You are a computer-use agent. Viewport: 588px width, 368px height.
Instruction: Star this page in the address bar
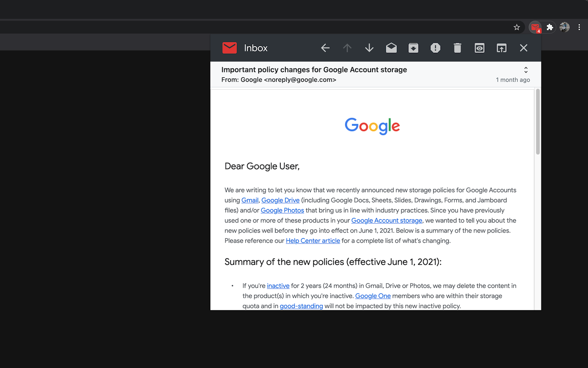(517, 27)
